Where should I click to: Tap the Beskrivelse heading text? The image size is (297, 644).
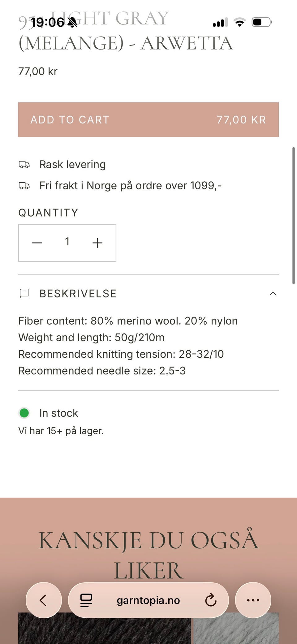pyautogui.click(x=78, y=294)
